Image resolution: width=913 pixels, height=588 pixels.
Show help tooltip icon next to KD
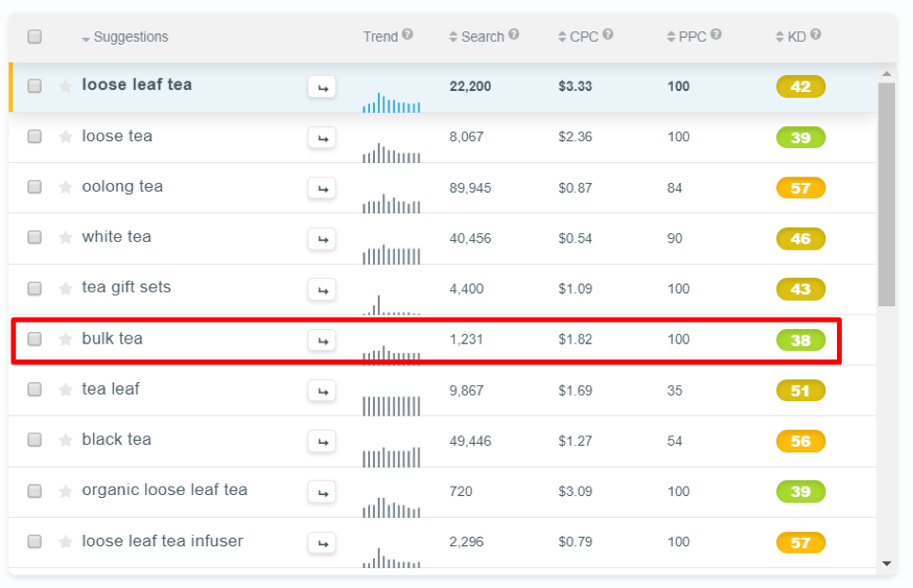pyautogui.click(x=816, y=35)
